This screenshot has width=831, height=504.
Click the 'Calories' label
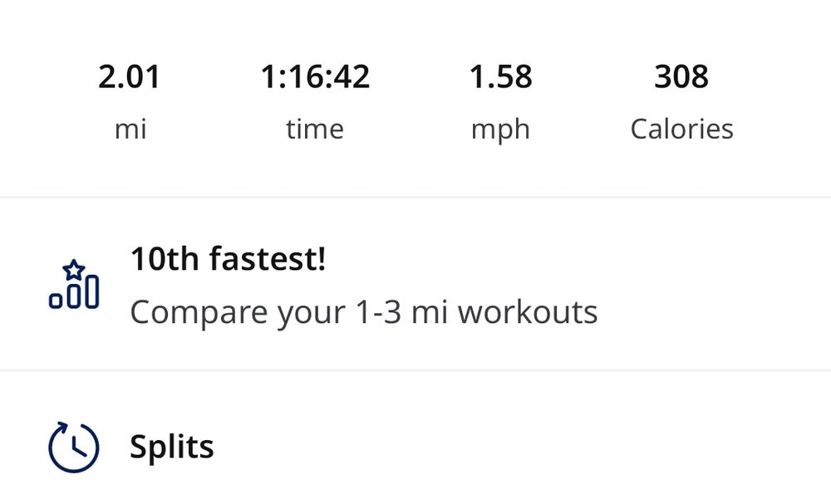(x=681, y=129)
